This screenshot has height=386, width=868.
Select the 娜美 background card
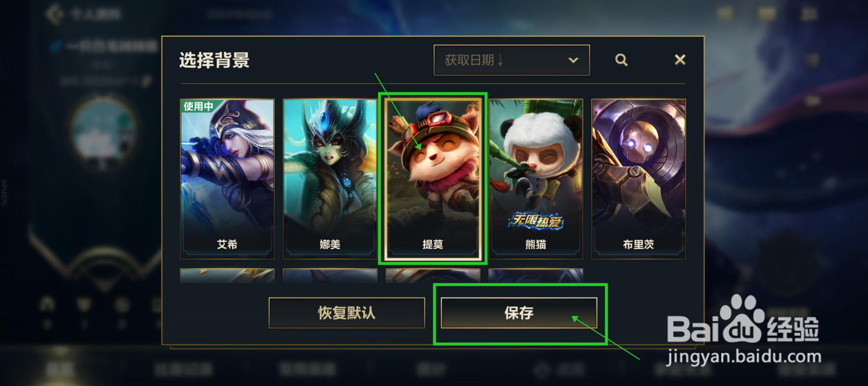click(x=330, y=179)
